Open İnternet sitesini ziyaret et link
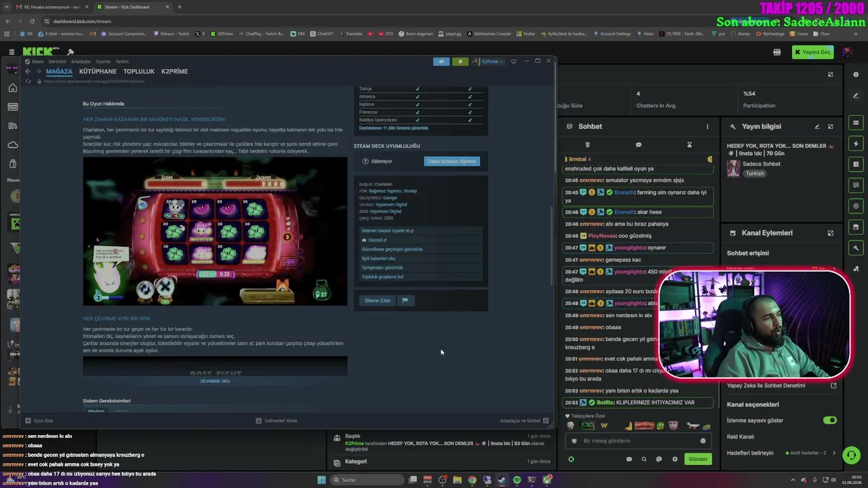This screenshot has height=488, width=868. click(x=387, y=230)
